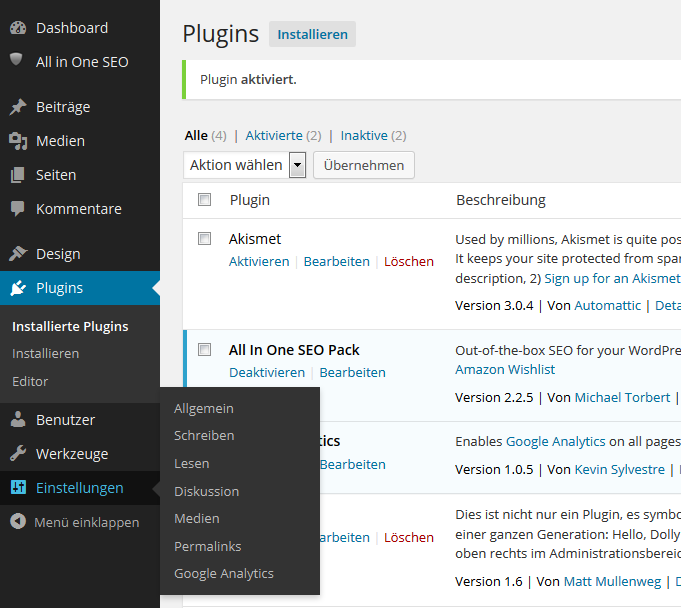Click the Übernehmen button
681x608 pixels.
click(364, 165)
